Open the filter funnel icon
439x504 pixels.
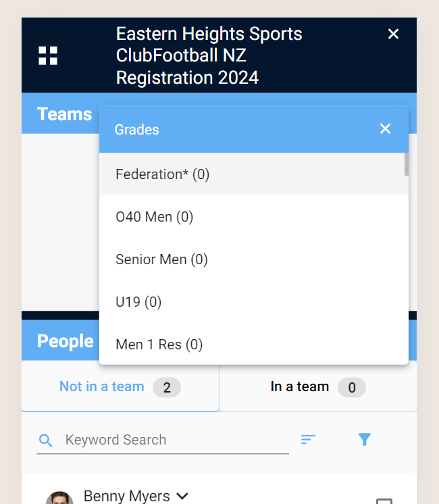(x=365, y=439)
